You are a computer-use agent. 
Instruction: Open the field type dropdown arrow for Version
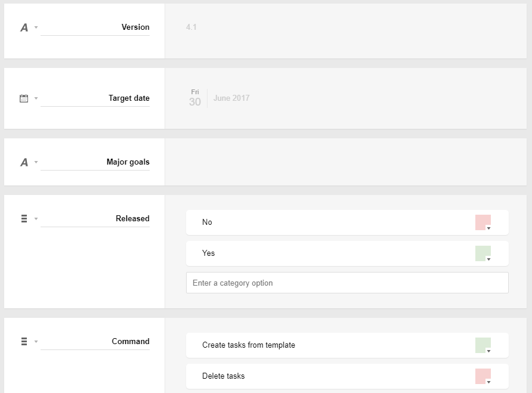36,27
